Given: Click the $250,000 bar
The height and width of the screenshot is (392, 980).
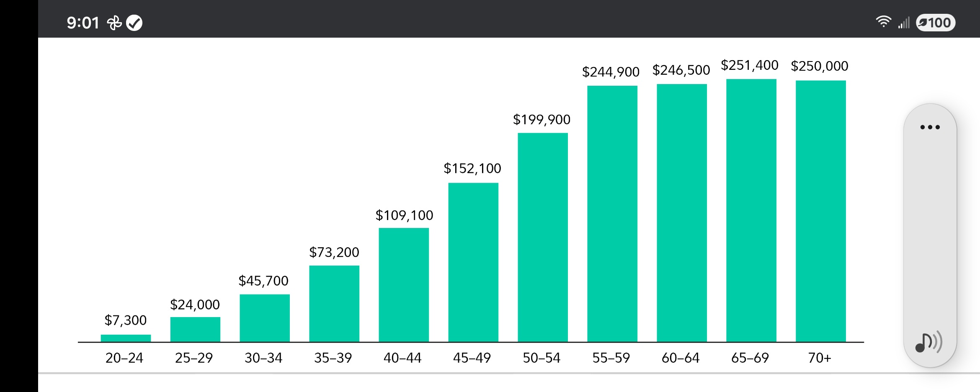Looking at the screenshot, I should [x=821, y=211].
